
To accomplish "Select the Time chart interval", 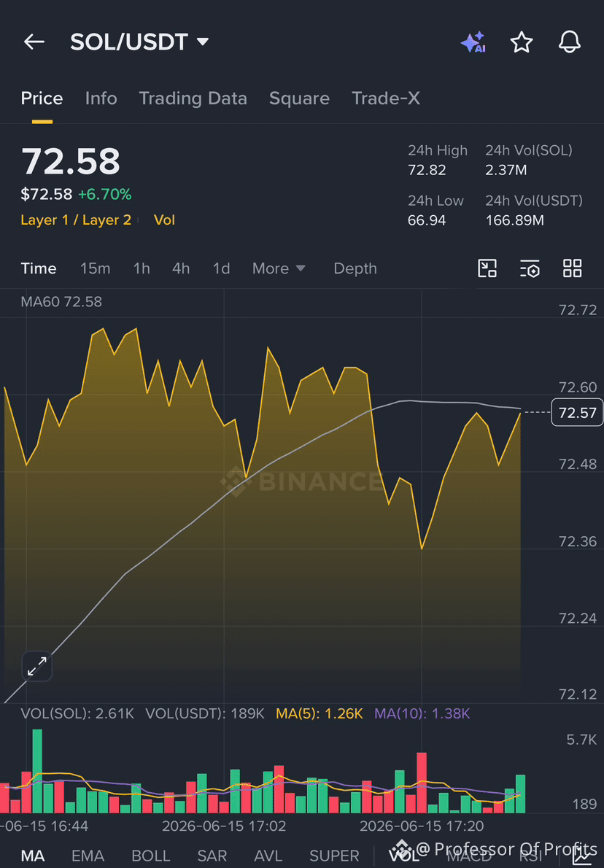I will click(x=39, y=268).
